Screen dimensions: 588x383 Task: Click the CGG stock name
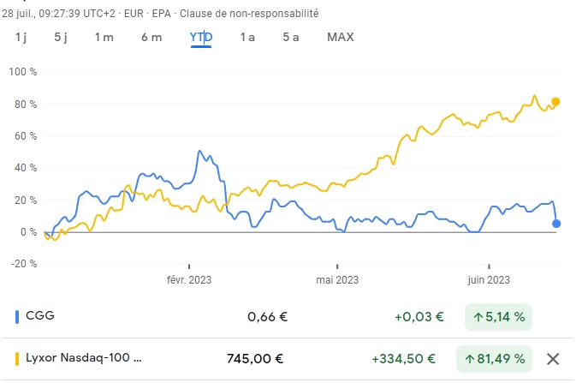click(41, 316)
